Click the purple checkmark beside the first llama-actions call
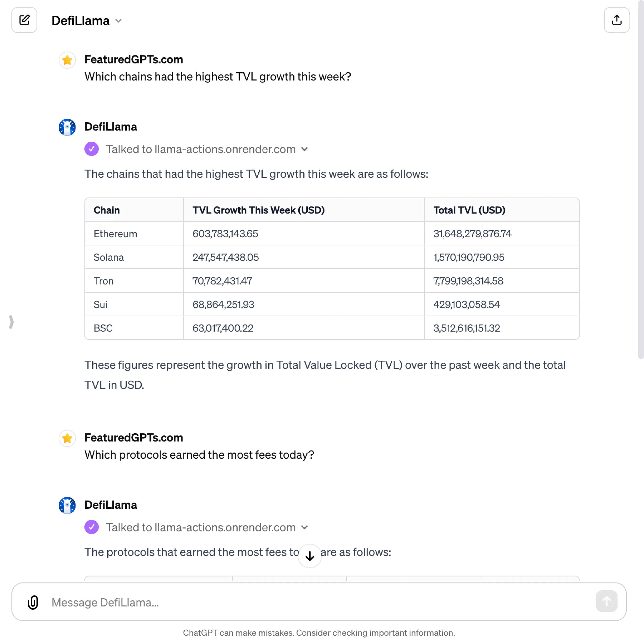This screenshot has height=644, width=644. [92, 149]
